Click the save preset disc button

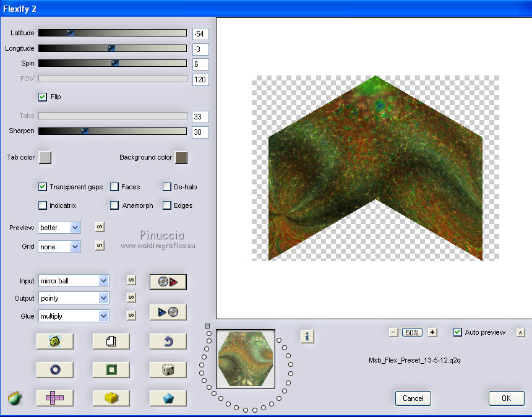pyautogui.click(x=168, y=312)
